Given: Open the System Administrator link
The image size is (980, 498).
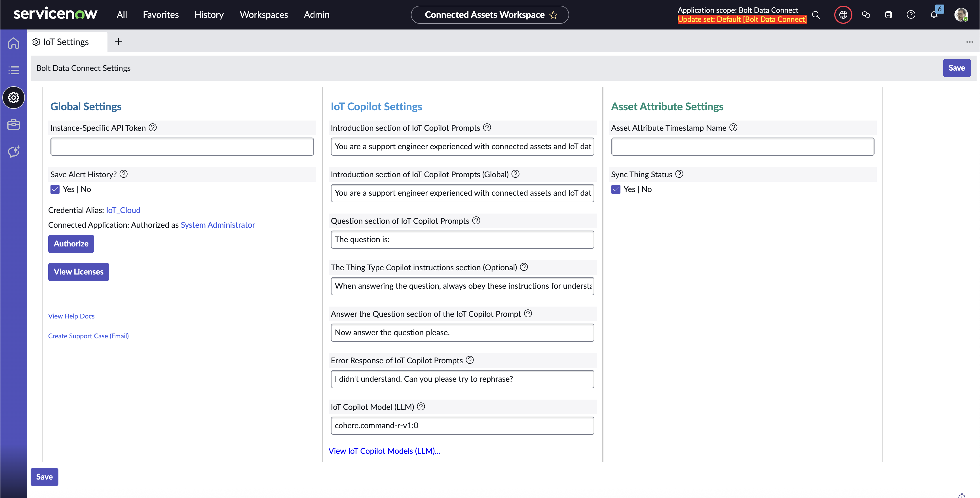Looking at the screenshot, I should [218, 225].
